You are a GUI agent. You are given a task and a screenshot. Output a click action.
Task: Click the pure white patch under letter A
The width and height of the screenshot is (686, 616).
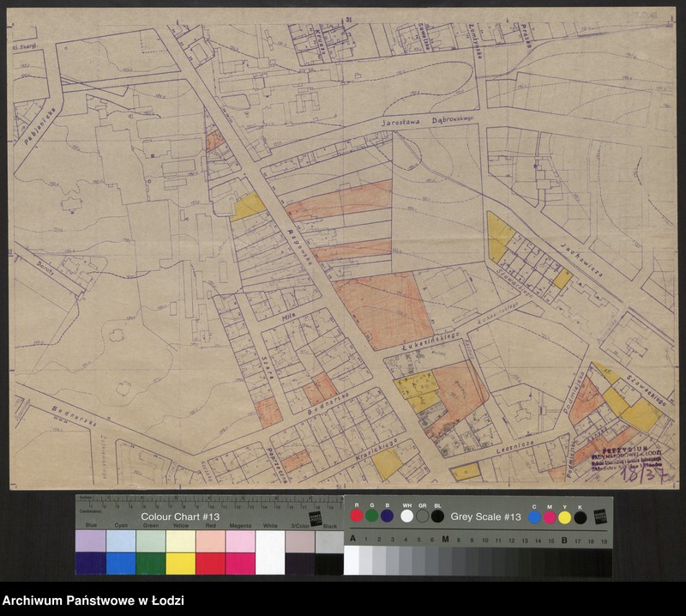click(352, 560)
